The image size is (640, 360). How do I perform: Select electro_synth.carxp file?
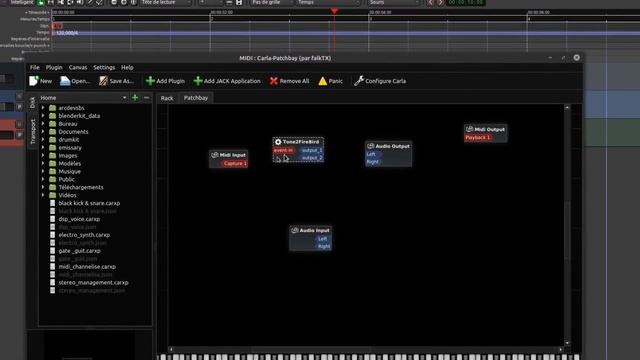tap(84, 235)
